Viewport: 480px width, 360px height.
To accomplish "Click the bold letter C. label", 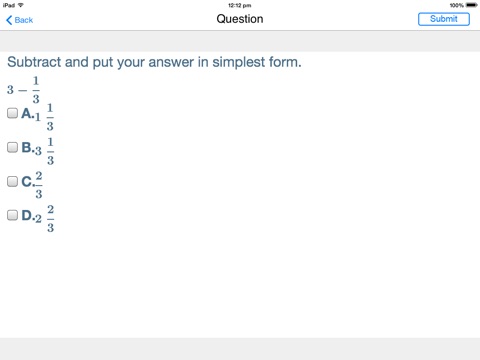I will [x=28, y=182].
